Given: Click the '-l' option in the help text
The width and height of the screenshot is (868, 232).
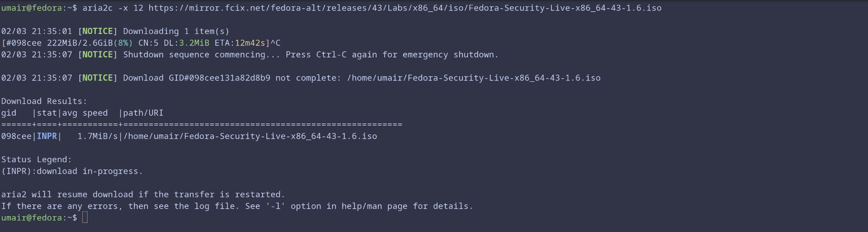Looking at the screenshot, I should click(x=276, y=206).
